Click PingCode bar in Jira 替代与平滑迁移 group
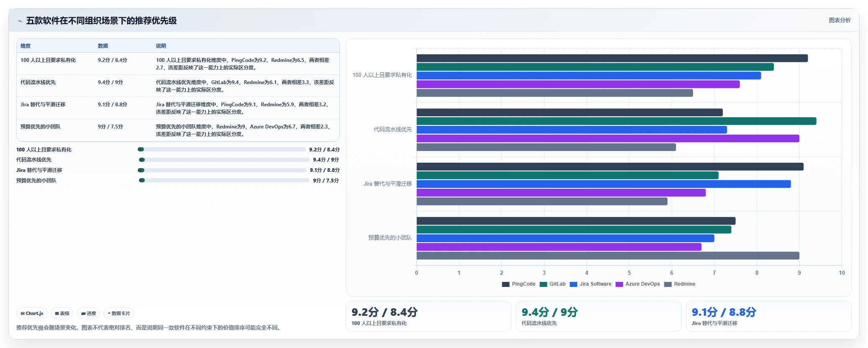This screenshot has height=348, width=868. coord(610,166)
